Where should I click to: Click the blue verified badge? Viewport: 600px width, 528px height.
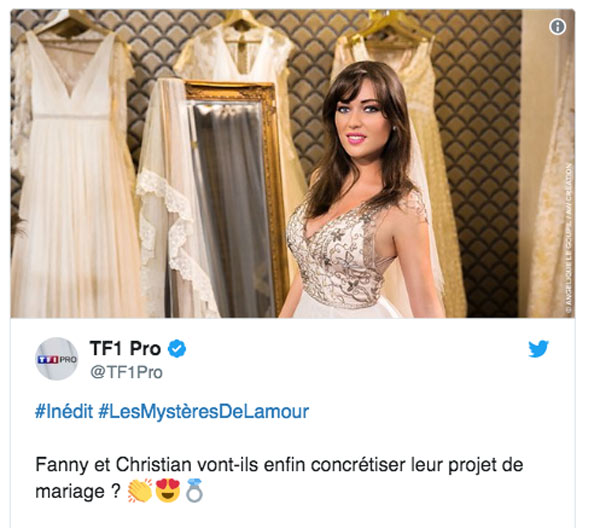(x=177, y=349)
